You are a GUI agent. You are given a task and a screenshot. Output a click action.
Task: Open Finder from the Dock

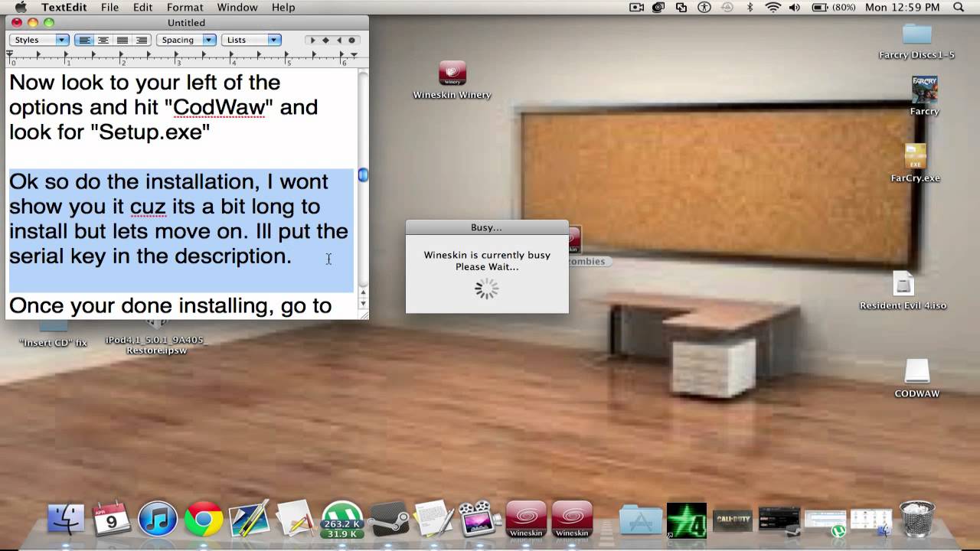pos(66,519)
